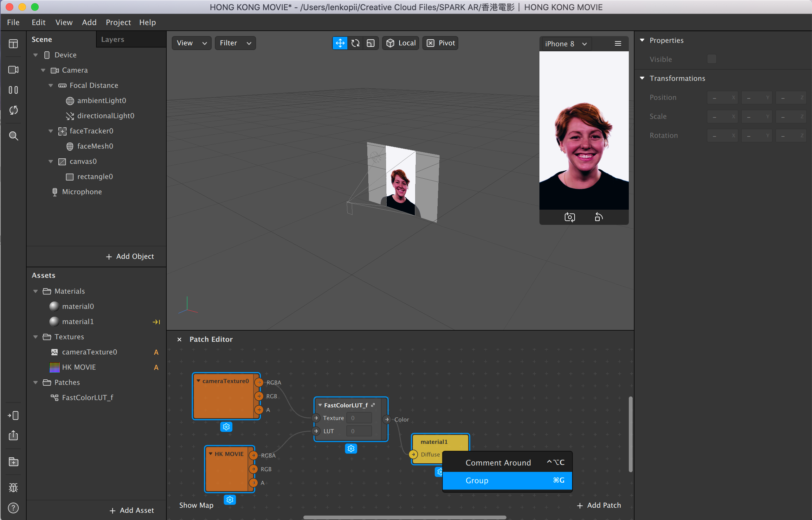812x520 pixels.
Task: Select rectangle0 in the scene tree
Action: pos(96,177)
